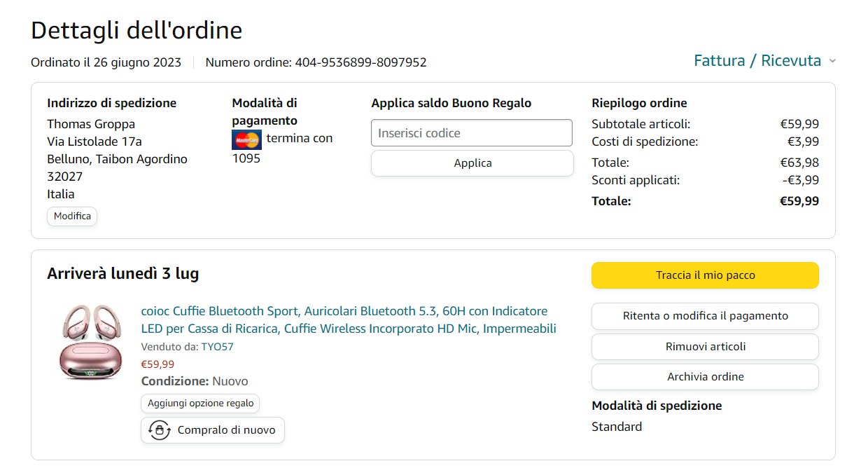This screenshot has width=868, height=475.
Task: Click the Mastercard payment card icon
Action: click(x=246, y=139)
